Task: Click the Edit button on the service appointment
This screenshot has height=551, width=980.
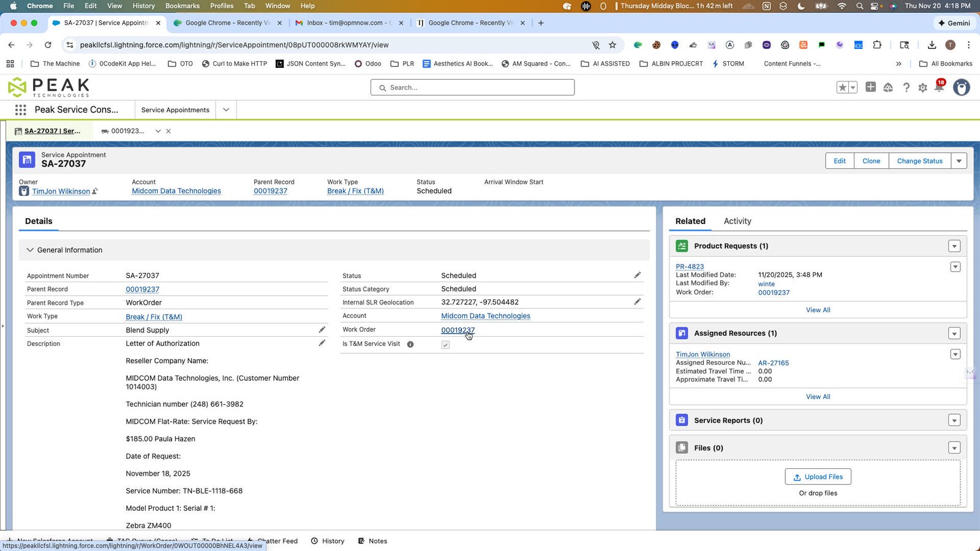Action: (840, 161)
